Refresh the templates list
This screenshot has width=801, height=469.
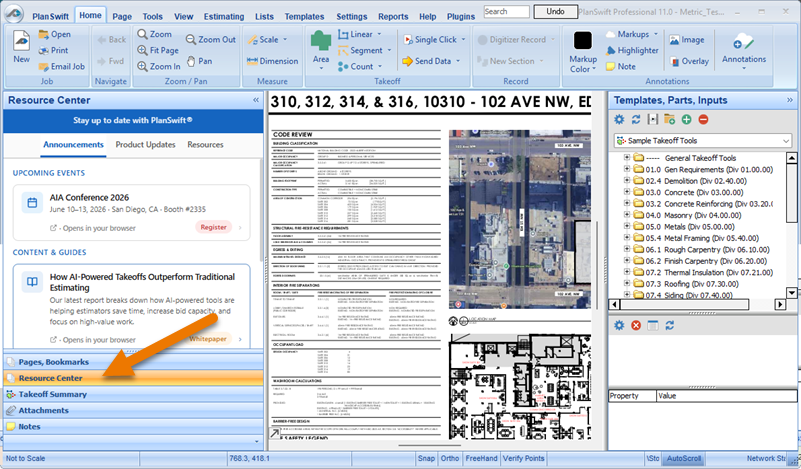click(x=636, y=120)
